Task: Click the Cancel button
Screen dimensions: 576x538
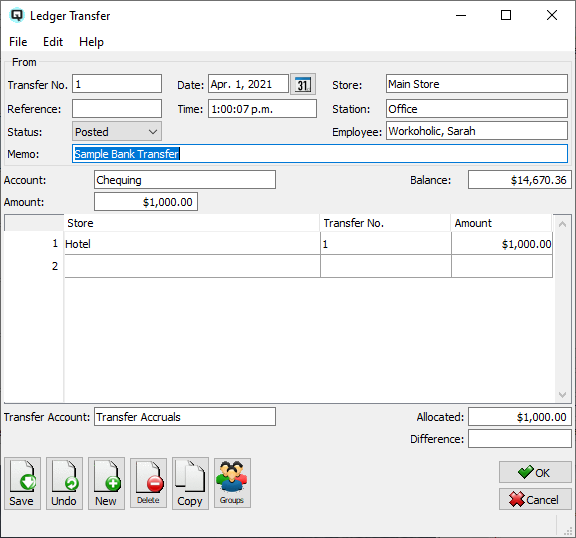Action: tap(535, 499)
